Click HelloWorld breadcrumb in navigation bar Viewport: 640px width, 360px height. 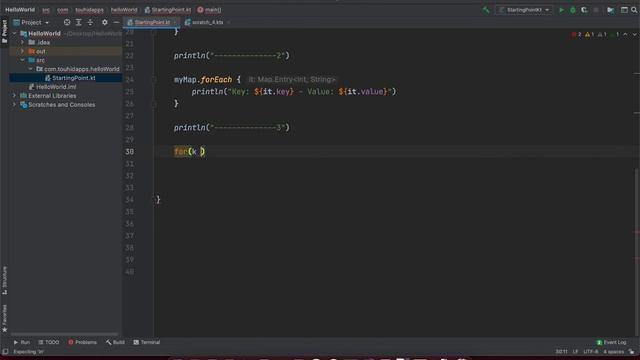[x=20, y=10]
